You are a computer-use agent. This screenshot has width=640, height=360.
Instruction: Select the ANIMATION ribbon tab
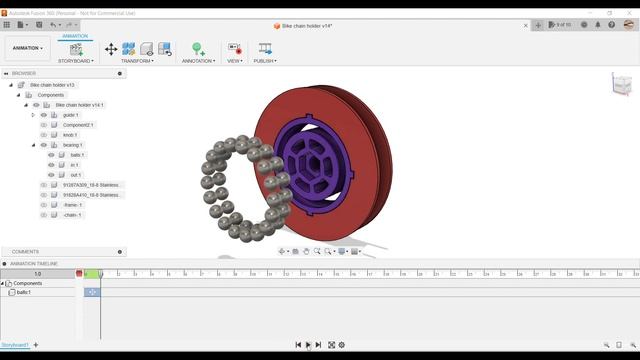click(75, 36)
